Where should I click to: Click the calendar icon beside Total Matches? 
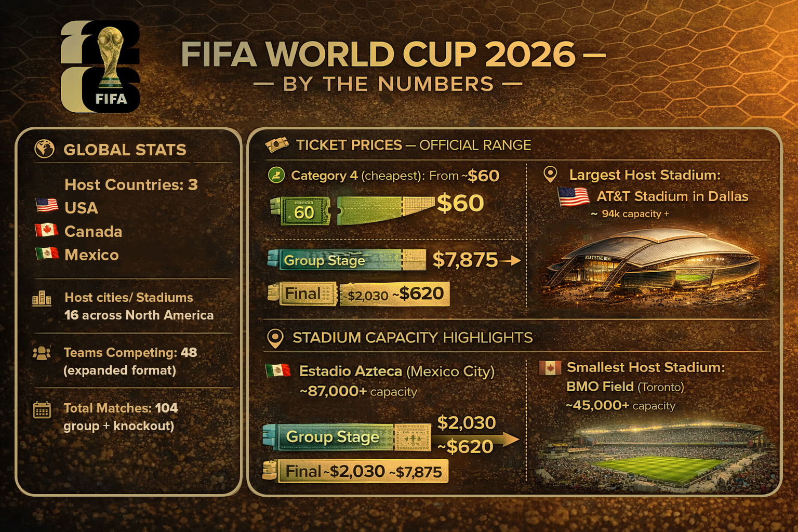(42, 410)
